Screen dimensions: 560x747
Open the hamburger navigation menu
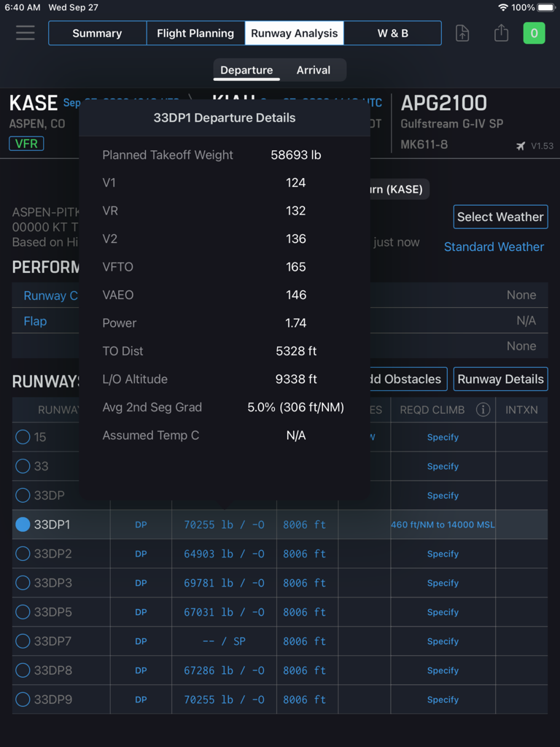point(25,33)
